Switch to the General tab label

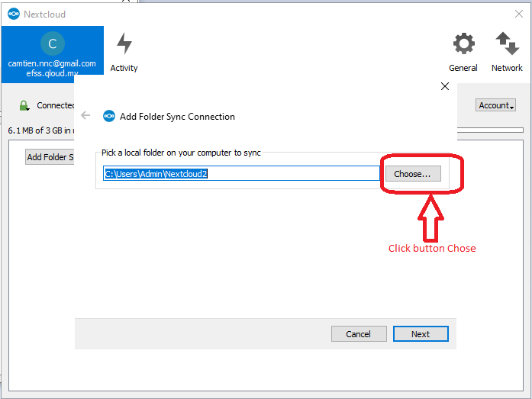click(x=463, y=68)
